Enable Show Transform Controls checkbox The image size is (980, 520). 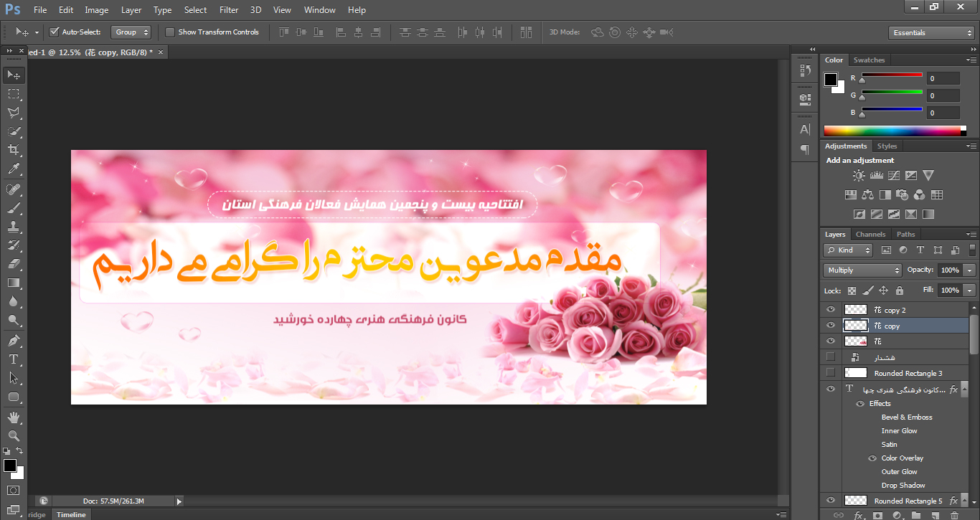click(x=170, y=32)
